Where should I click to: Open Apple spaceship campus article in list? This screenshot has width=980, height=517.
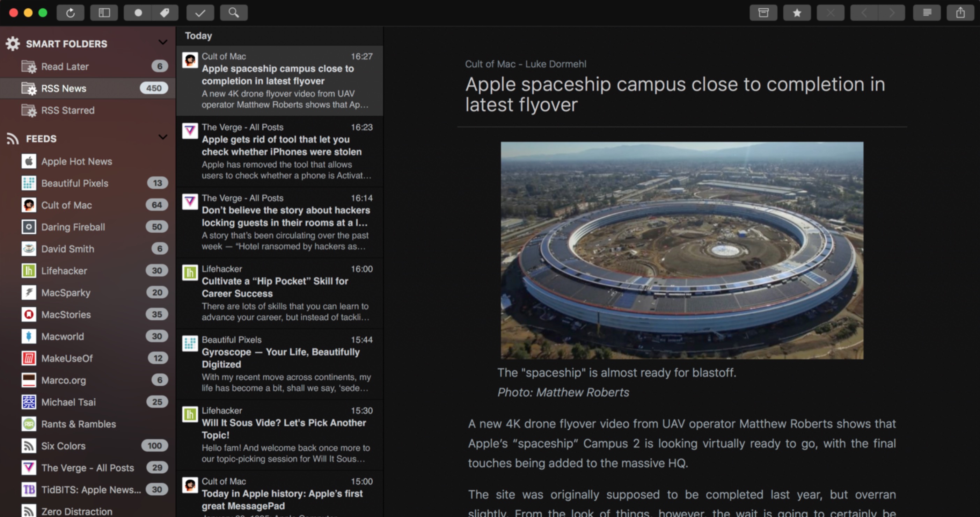click(x=280, y=81)
